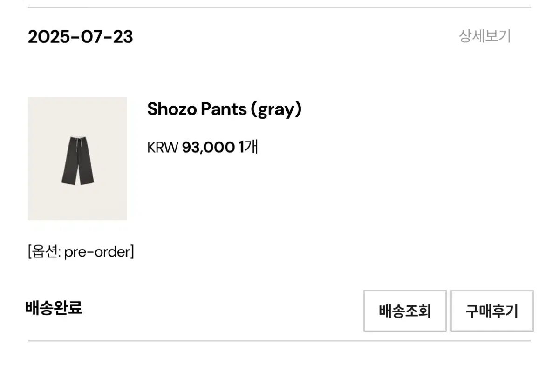Open the 상세보기 order details link
Screen dimensions: 559x392
tap(484, 36)
